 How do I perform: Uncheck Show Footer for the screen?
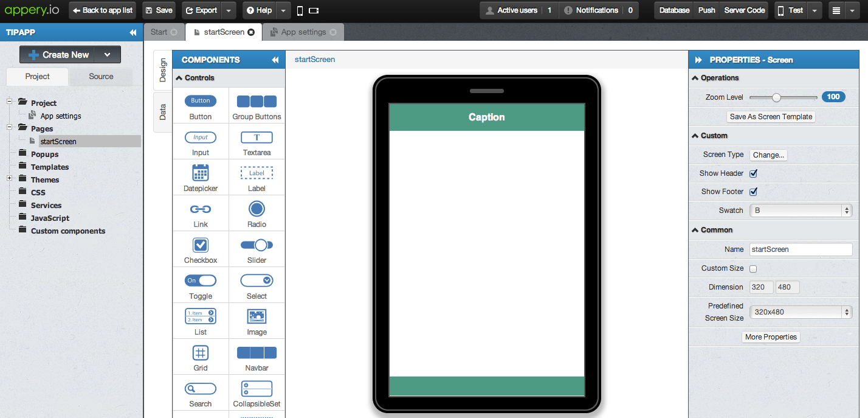tap(753, 191)
